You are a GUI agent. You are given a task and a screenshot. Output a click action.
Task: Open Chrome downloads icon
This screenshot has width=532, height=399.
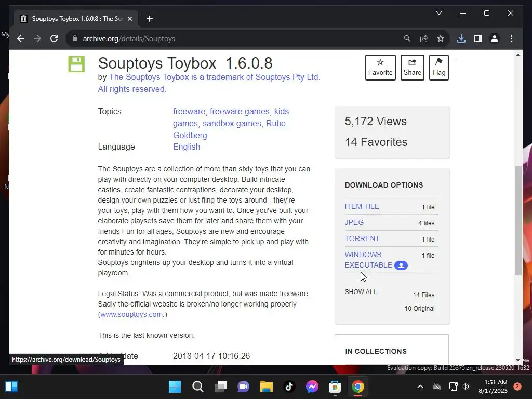pos(461,38)
